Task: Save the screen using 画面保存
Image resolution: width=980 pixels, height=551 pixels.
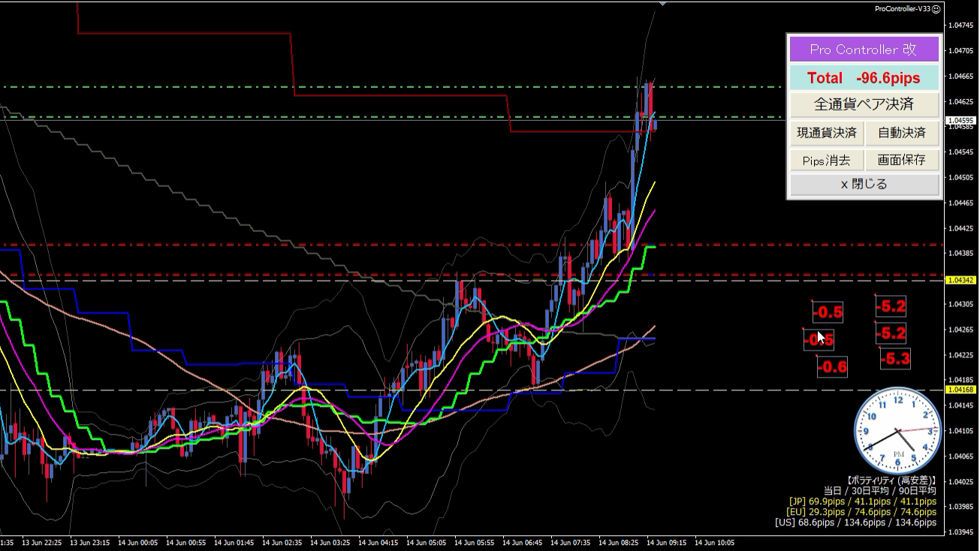Action: (902, 160)
